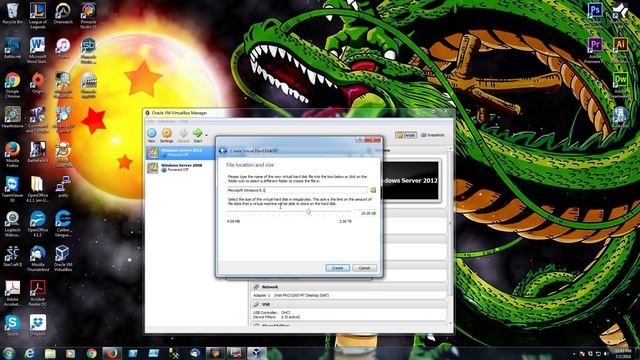640x360 pixels.
Task: Select the Acrobat Reader DC desktop icon
Action: coord(38,293)
